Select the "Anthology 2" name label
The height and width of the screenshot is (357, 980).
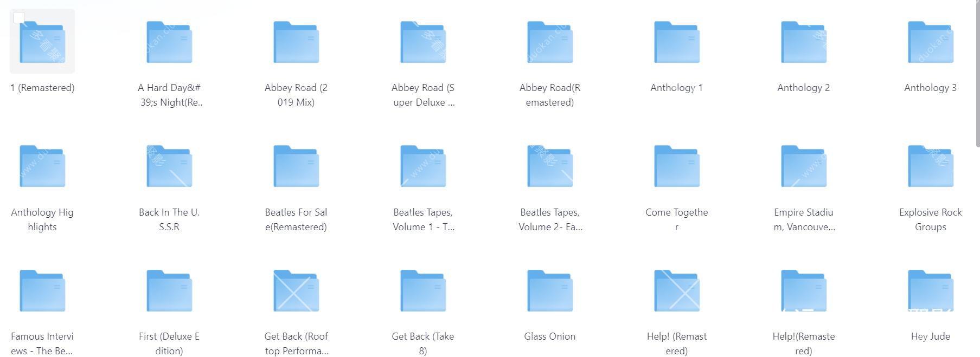804,88
